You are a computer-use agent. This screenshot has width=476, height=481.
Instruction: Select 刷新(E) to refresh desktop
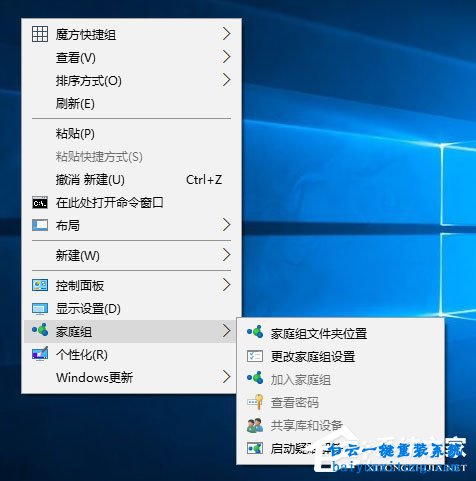[x=131, y=103]
